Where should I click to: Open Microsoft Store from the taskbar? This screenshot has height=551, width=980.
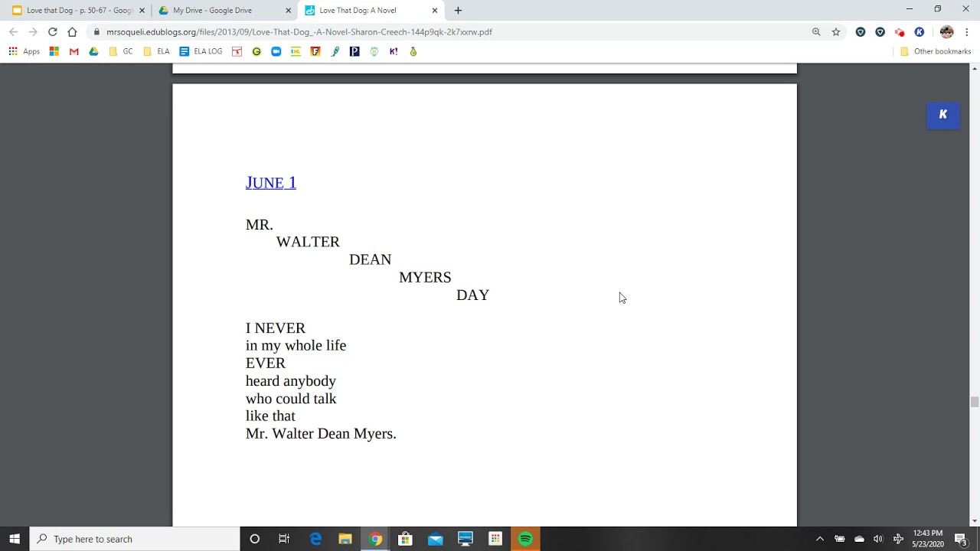pyautogui.click(x=405, y=539)
